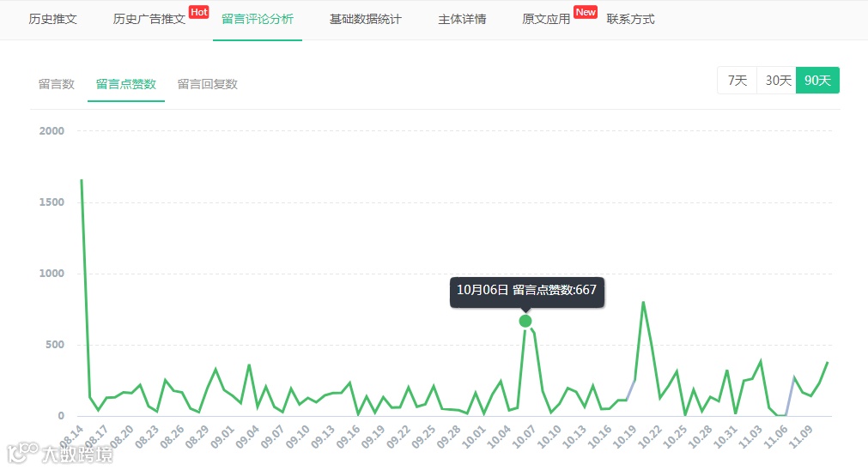Click the highlighted 10月06日 data point

point(525,321)
